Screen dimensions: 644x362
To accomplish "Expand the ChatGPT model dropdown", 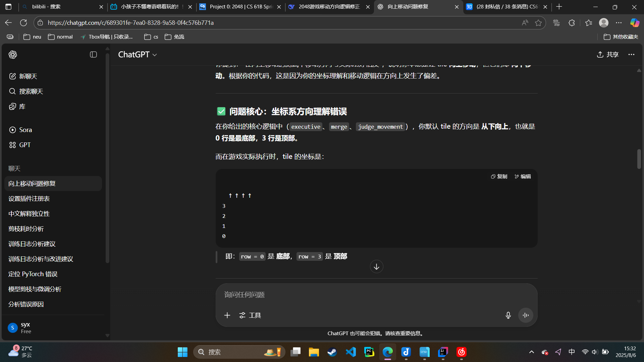I will 138,54.
